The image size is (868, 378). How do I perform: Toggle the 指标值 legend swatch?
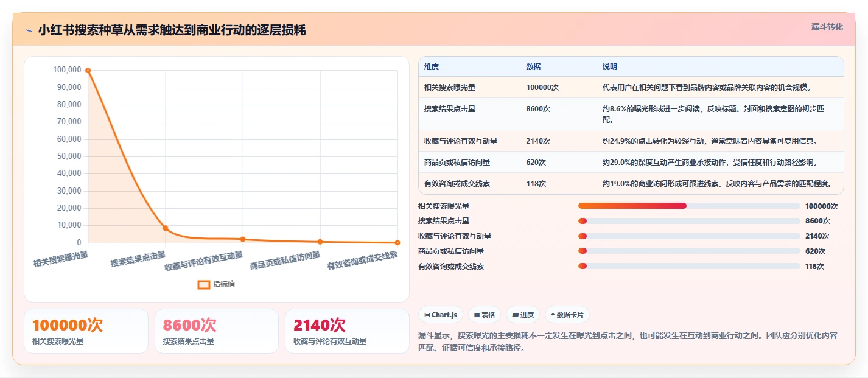[204, 284]
